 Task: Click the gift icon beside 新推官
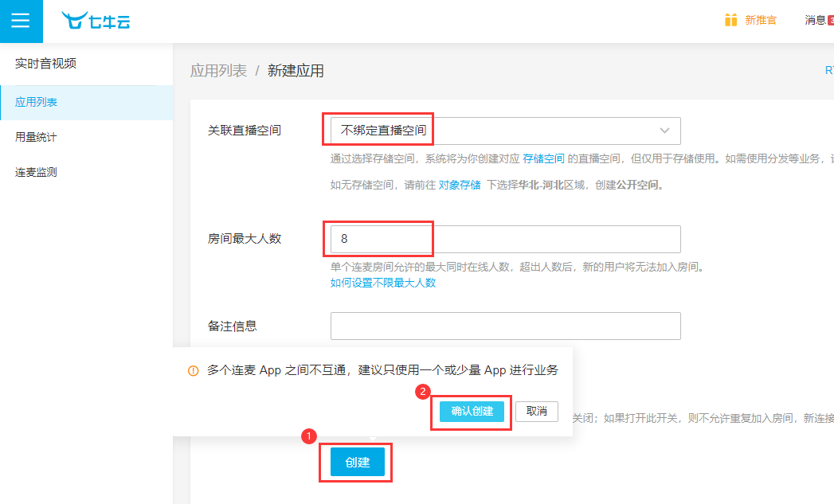(x=730, y=20)
